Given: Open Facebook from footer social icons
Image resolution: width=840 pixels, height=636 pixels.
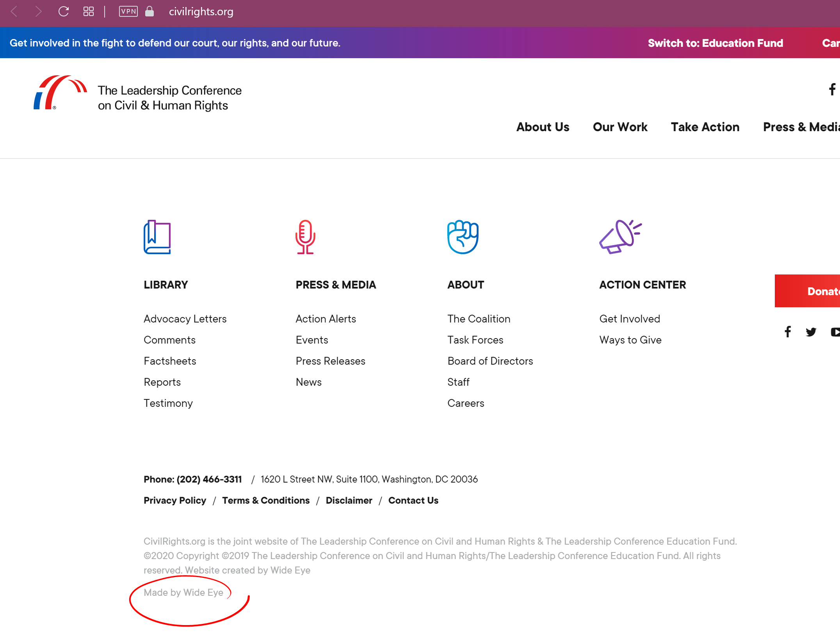Looking at the screenshot, I should [788, 332].
